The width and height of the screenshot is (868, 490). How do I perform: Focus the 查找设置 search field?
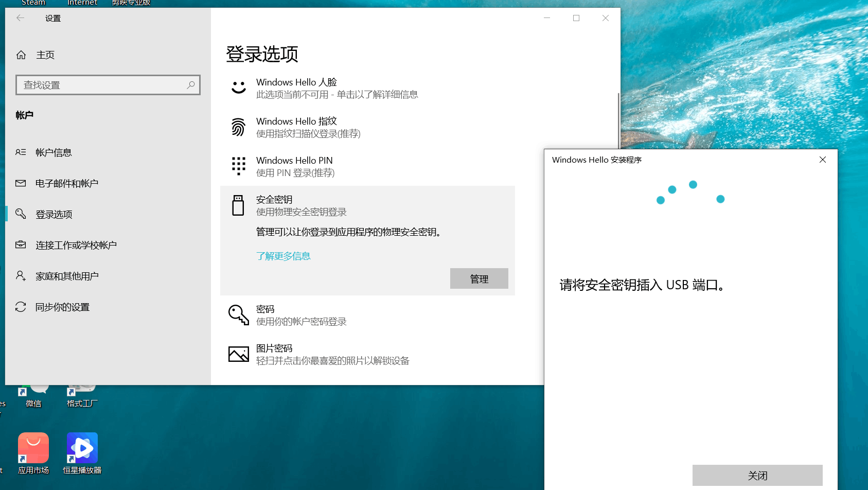point(108,85)
